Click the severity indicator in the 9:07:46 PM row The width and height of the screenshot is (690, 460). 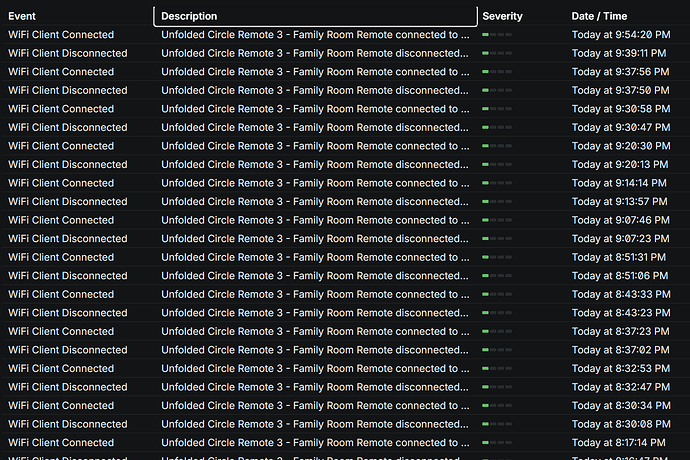pos(497,220)
